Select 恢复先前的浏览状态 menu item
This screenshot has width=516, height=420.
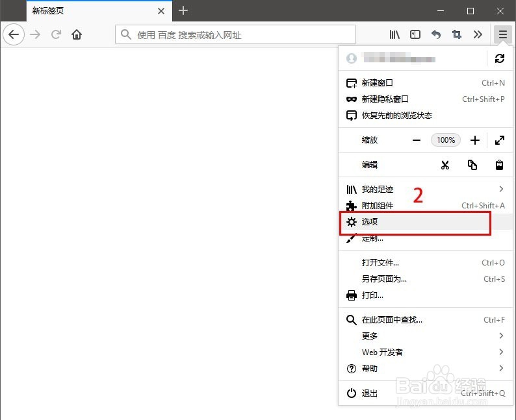click(x=426, y=116)
